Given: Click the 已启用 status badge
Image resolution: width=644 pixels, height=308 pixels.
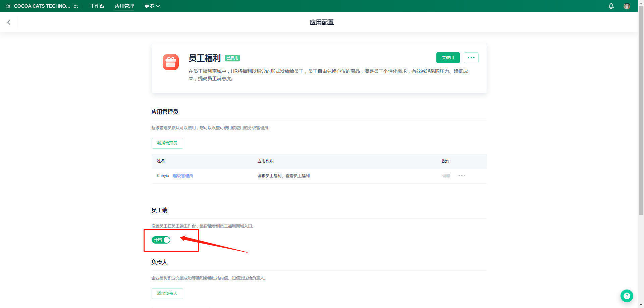Looking at the screenshot, I should (x=232, y=58).
